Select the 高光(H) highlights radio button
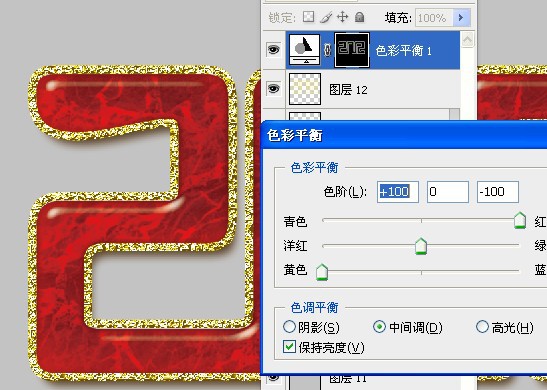This screenshot has width=547, height=390. 482,327
